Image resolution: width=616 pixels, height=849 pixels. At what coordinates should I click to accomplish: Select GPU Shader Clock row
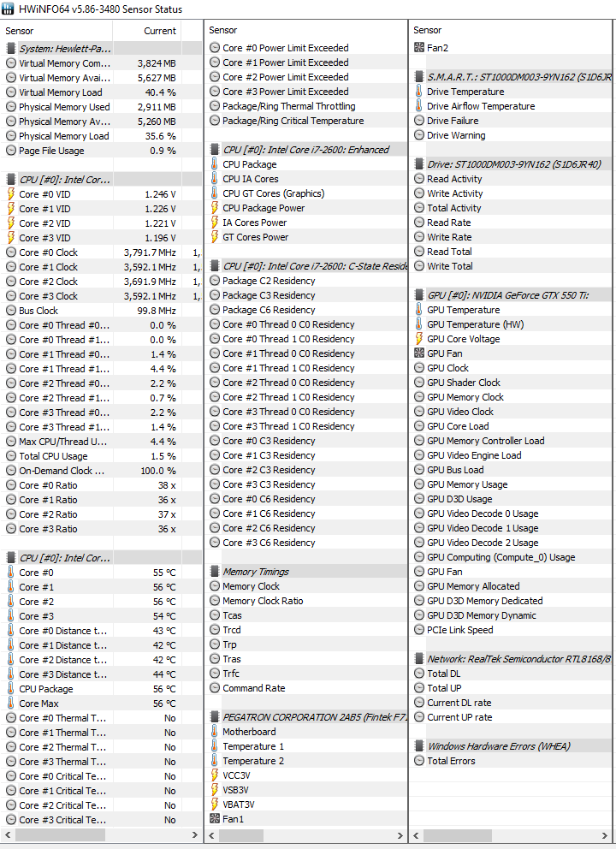512,383
